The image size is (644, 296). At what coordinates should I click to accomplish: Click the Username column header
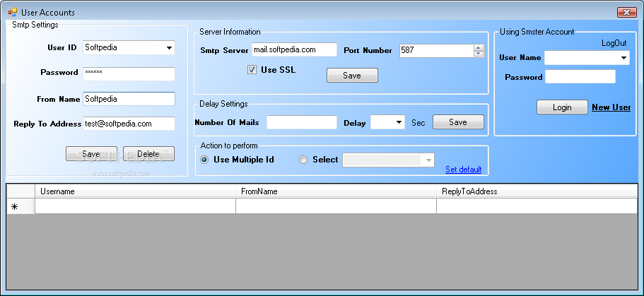tap(135, 191)
